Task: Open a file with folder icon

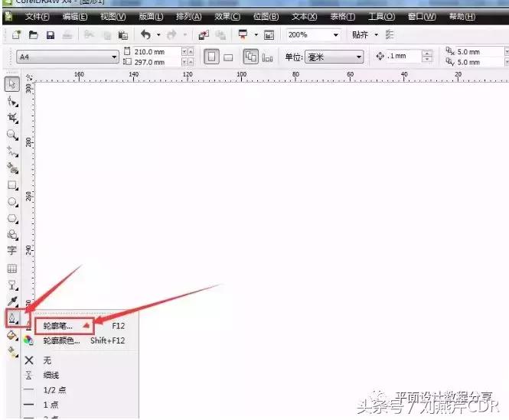Action: [34, 34]
